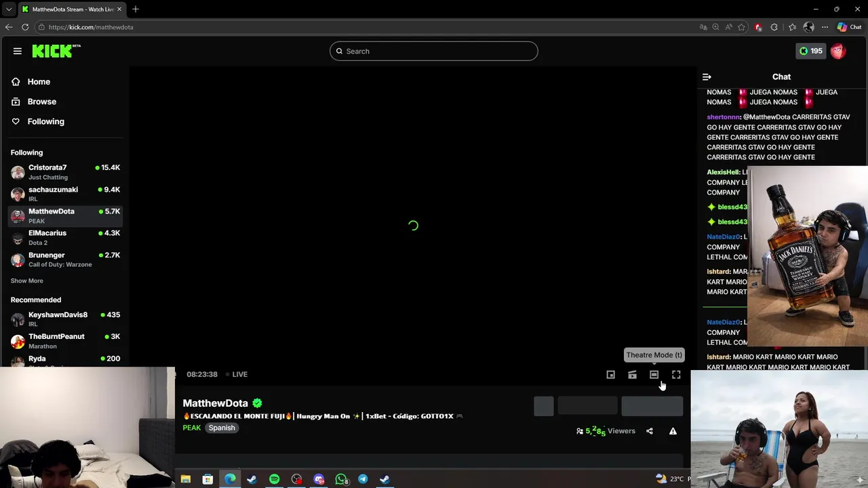Click the weather 23°C widget
Image resolution: width=868 pixels, height=488 pixels.
click(671, 479)
